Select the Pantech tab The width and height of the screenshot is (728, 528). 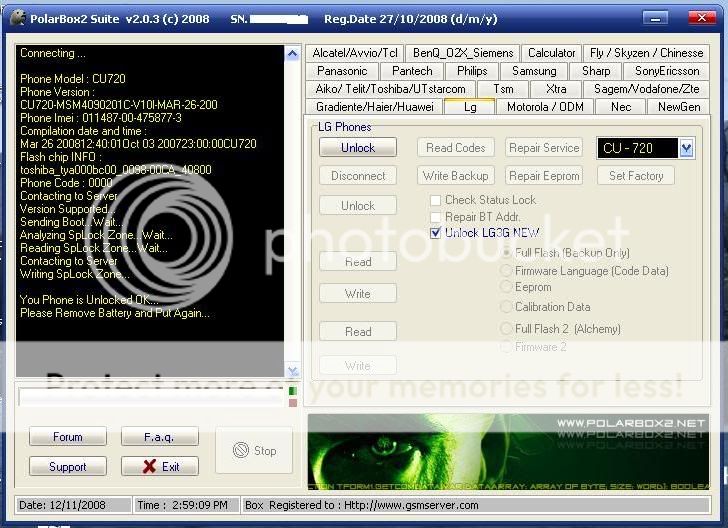[x=412, y=71]
